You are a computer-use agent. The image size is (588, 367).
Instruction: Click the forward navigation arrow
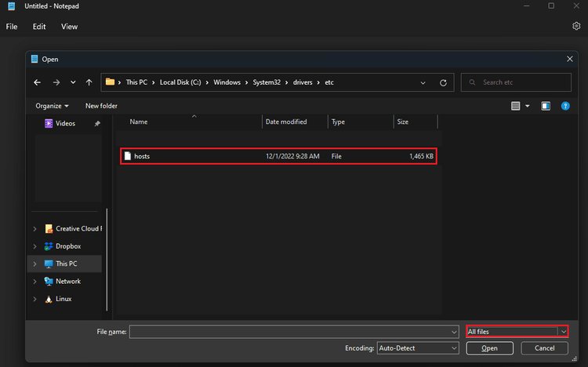point(56,82)
